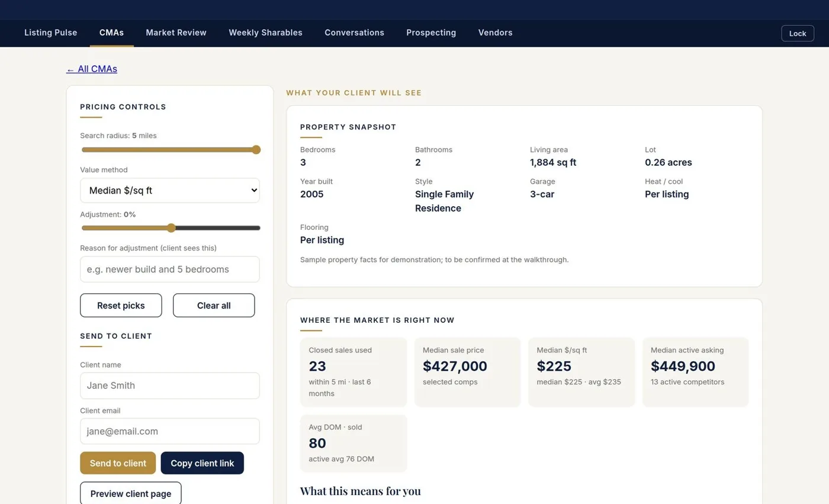Image resolution: width=829 pixels, height=504 pixels.
Task: Click the 'median $225 · avg $235' text
Action: pyautogui.click(x=579, y=382)
